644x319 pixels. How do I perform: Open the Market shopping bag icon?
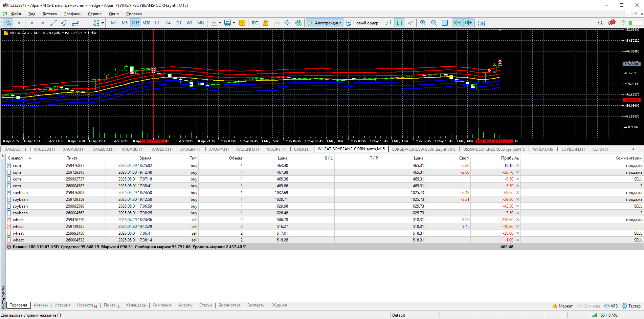pos(266,23)
